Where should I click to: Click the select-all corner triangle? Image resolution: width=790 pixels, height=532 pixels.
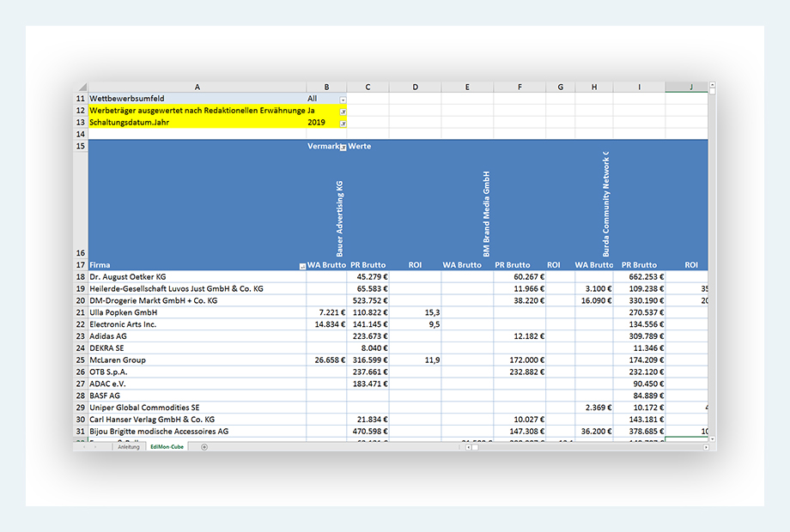tap(82, 87)
